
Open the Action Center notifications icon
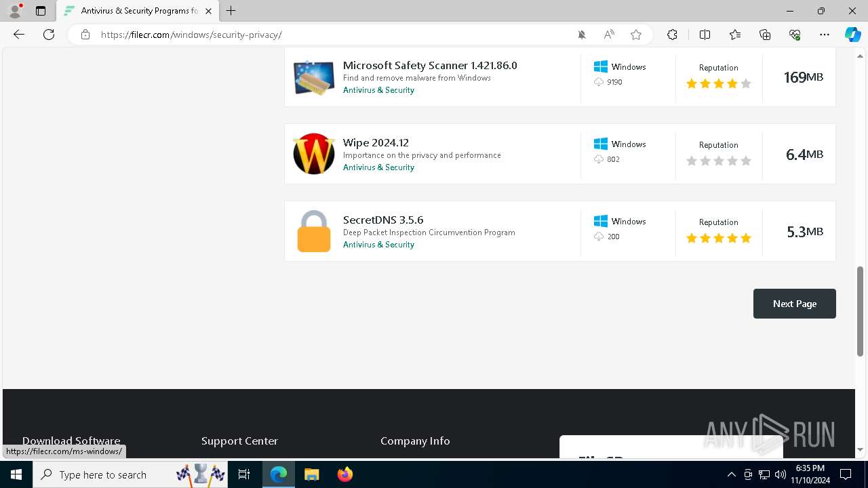tap(846, 474)
